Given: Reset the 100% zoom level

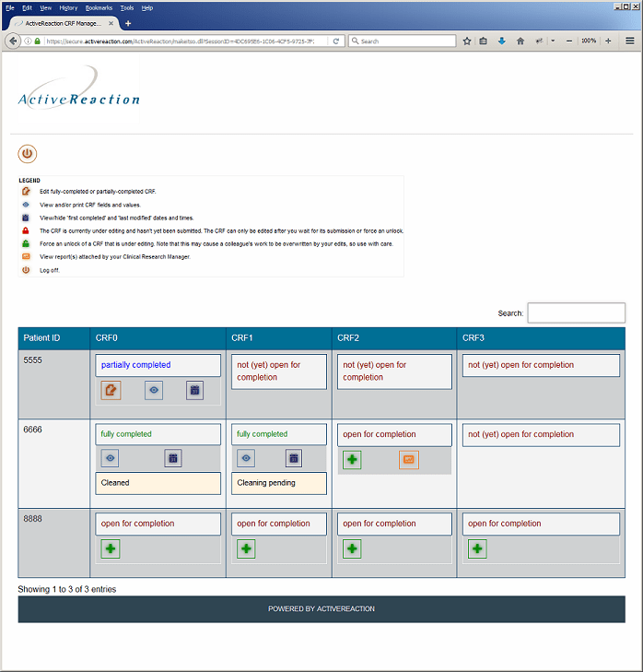Looking at the screenshot, I should (x=589, y=41).
